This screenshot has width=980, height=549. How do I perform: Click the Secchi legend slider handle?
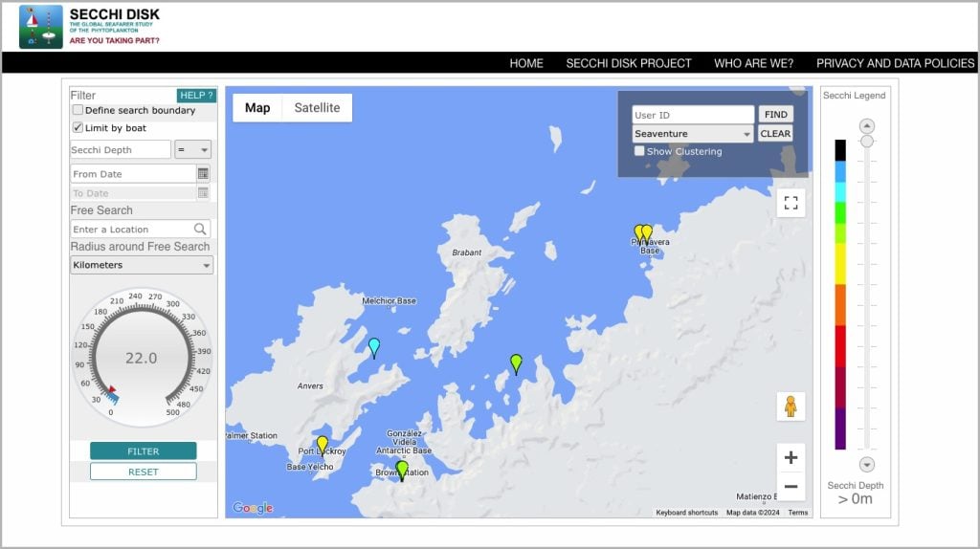[x=866, y=142]
